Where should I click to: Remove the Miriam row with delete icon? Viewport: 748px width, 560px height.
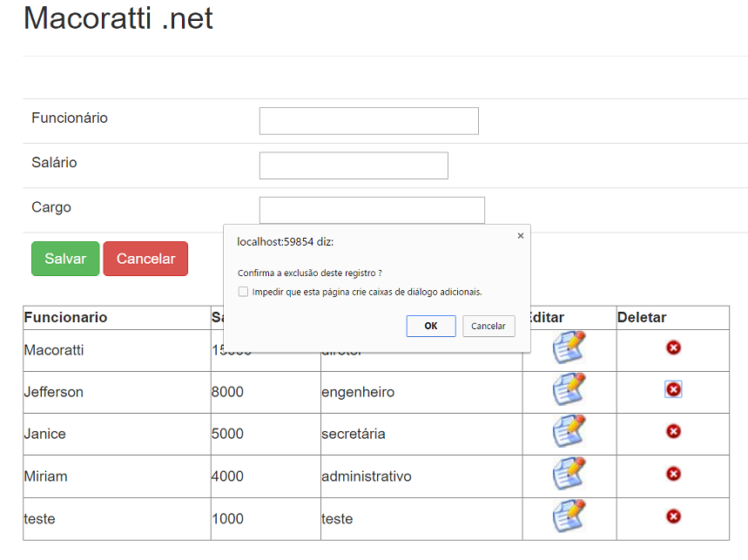673,474
